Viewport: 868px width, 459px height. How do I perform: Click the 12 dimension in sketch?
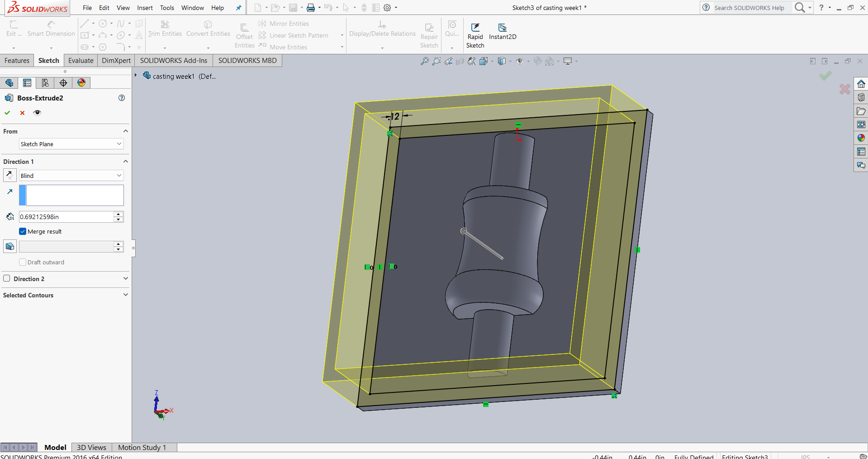click(395, 117)
